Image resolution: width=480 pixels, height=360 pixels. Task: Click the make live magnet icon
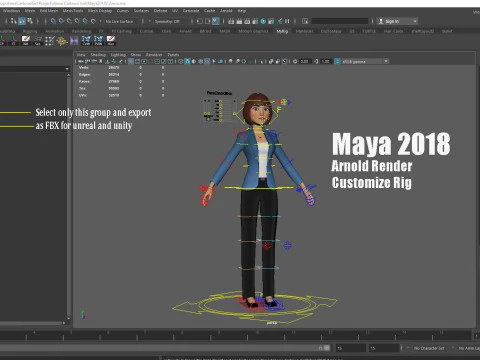coord(93,21)
